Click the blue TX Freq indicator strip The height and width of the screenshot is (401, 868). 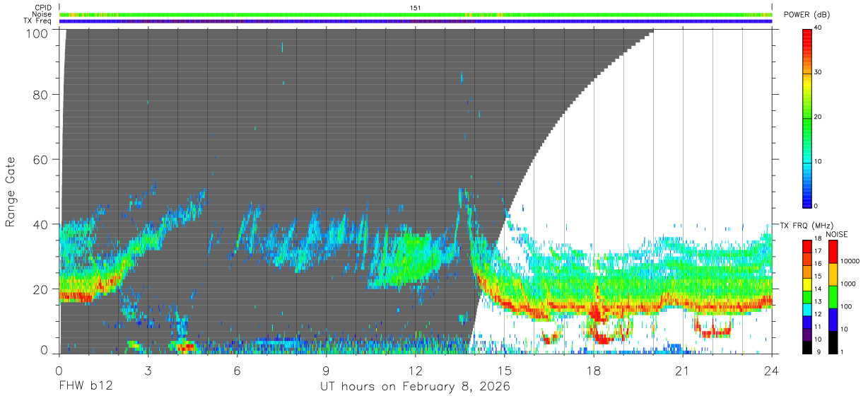coord(416,21)
